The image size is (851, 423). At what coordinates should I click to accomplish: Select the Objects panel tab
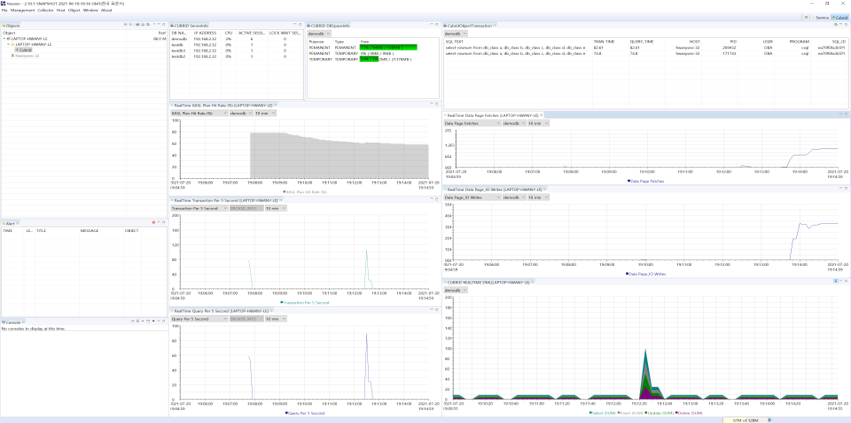pos(11,25)
